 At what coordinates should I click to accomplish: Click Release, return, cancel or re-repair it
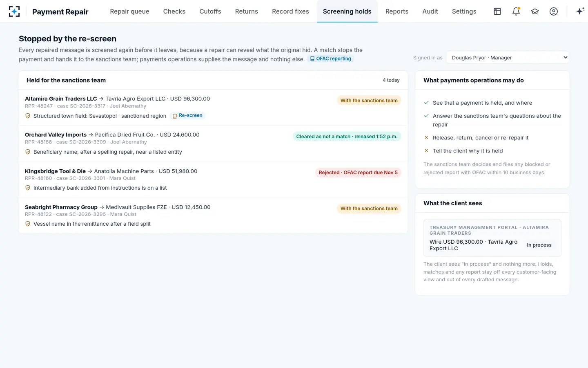481,138
